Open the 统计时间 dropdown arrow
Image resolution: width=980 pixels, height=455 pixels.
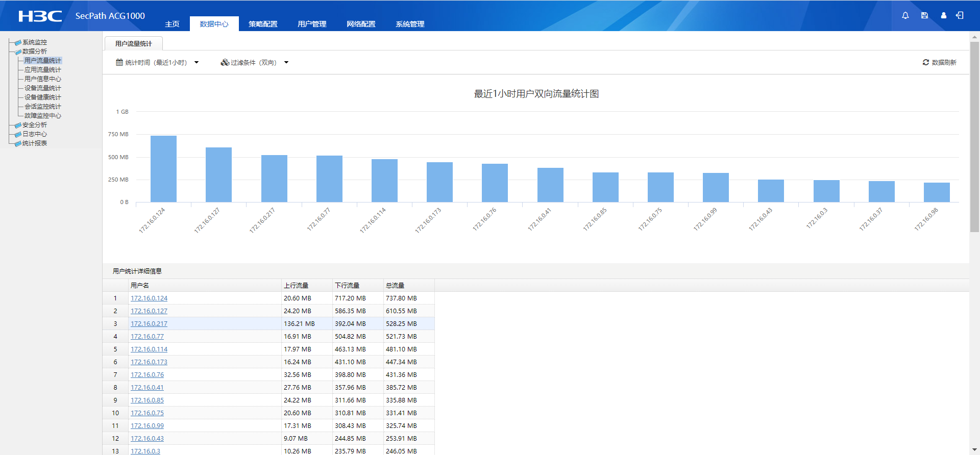point(197,62)
